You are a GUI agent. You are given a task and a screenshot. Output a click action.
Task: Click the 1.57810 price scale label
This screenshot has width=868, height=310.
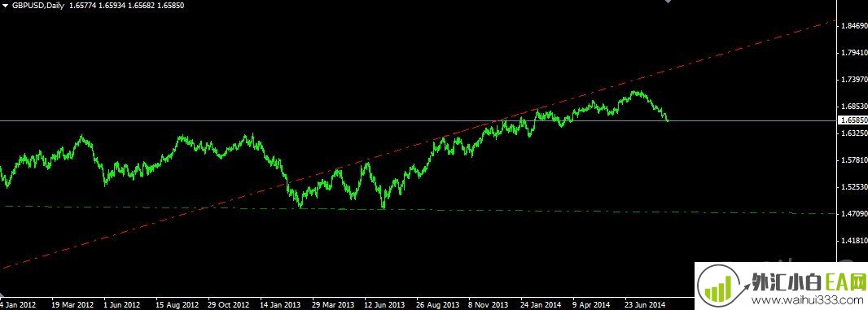tap(853, 160)
